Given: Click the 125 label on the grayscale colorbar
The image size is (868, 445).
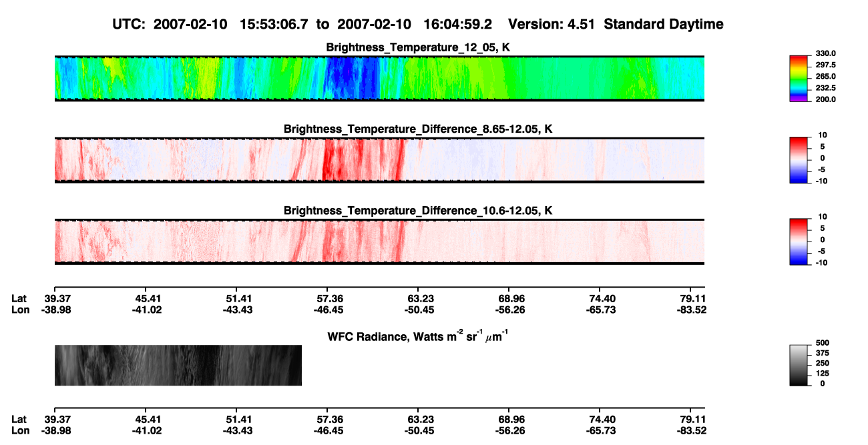Looking at the screenshot, I should (822, 374).
